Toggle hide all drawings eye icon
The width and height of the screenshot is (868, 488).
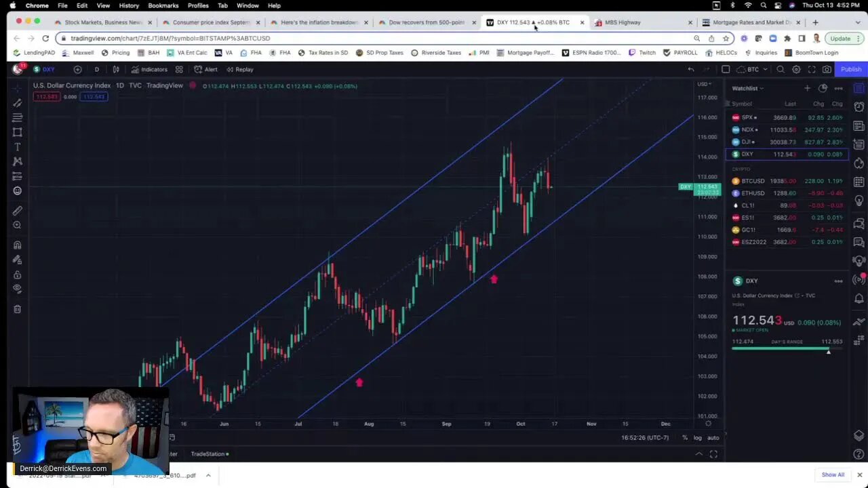[18, 289]
